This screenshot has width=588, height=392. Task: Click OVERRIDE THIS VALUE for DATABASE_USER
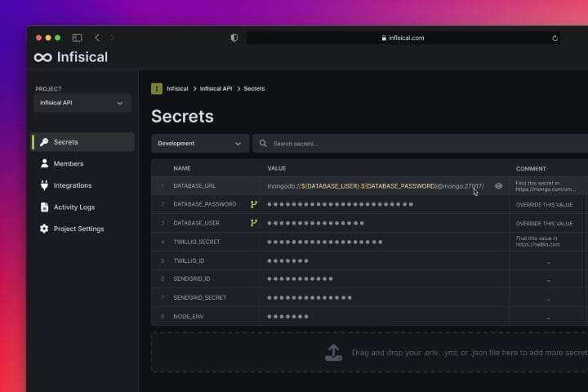[x=544, y=224]
